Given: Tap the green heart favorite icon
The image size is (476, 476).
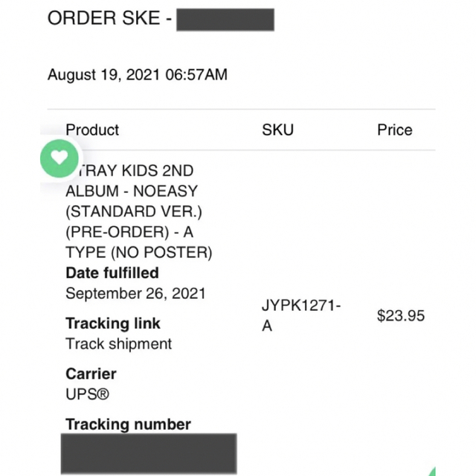Looking at the screenshot, I should 59,158.
